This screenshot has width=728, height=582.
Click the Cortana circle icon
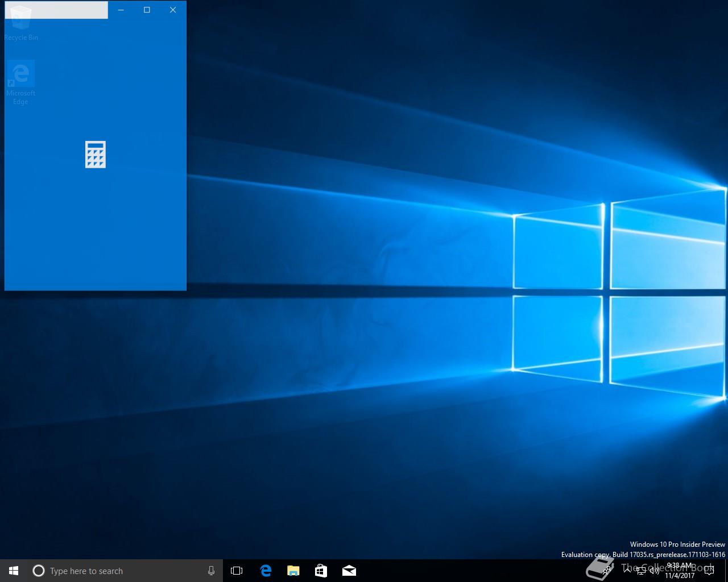click(38, 571)
